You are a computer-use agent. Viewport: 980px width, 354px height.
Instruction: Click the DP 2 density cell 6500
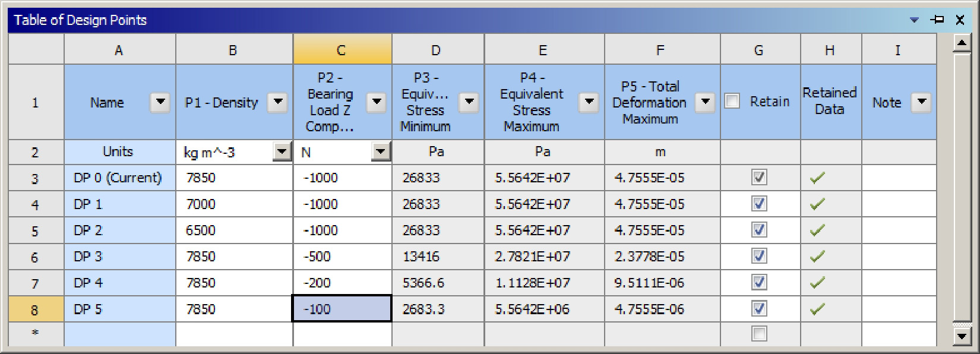233,230
